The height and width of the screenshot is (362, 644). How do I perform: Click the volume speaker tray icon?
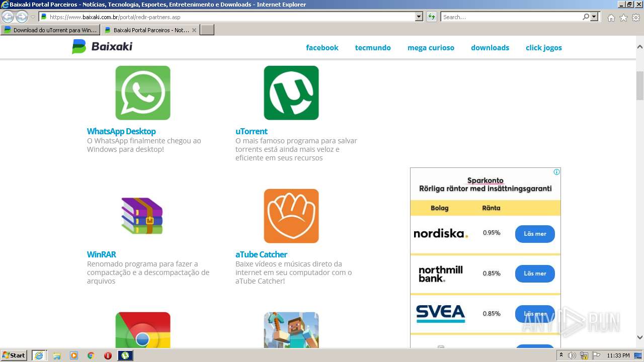pos(572,355)
